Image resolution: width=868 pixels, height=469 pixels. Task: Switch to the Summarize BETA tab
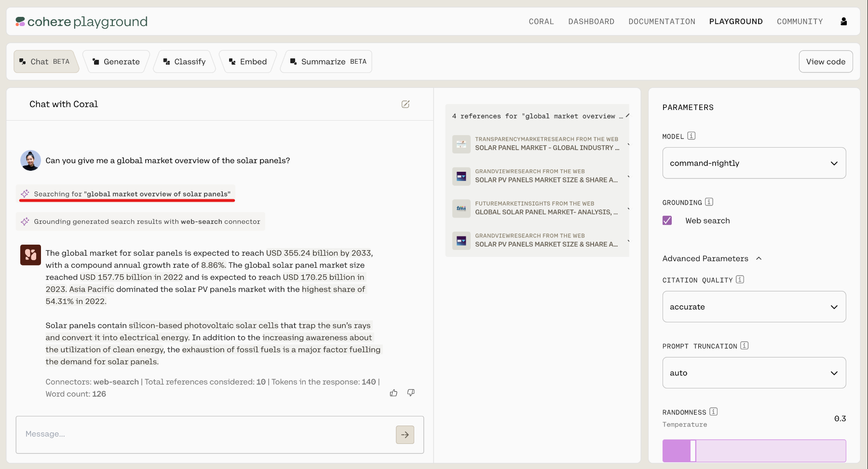pyautogui.click(x=326, y=62)
